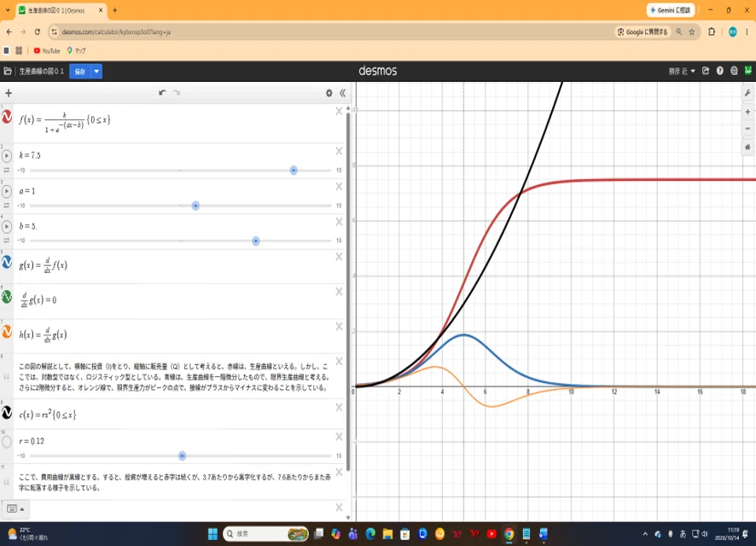Open the マップ bookmark
The height and width of the screenshot is (546, 756).
coord(76,50)
